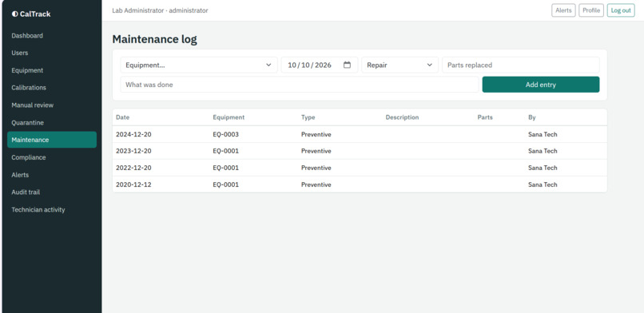644x313 pixels.
Task: Click EQ-0001 in the 2020-12-12 row
Action: click(225, 184)
